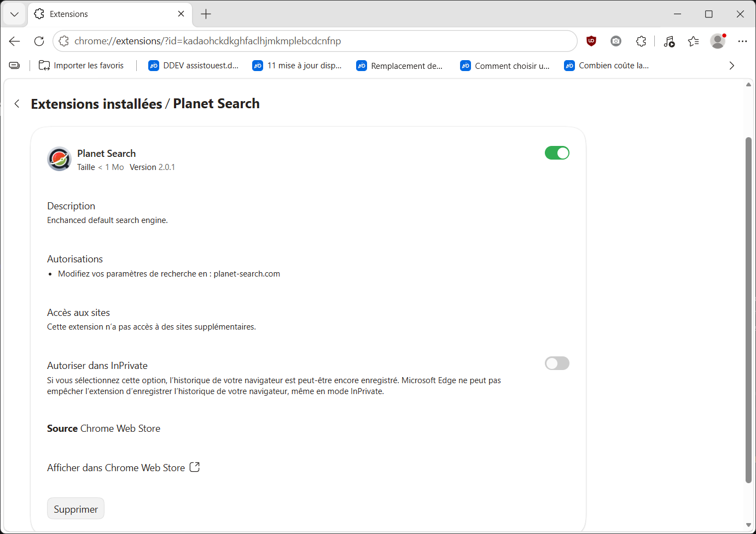Minimize the browser window
Screen dimensions: 756x534
[677, 14]
